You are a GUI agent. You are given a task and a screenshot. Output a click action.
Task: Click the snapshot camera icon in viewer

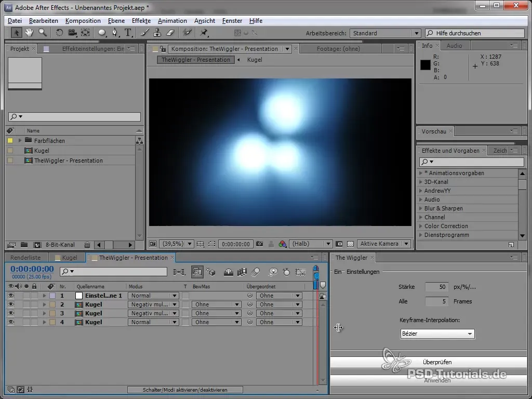[x=260, y=244]
